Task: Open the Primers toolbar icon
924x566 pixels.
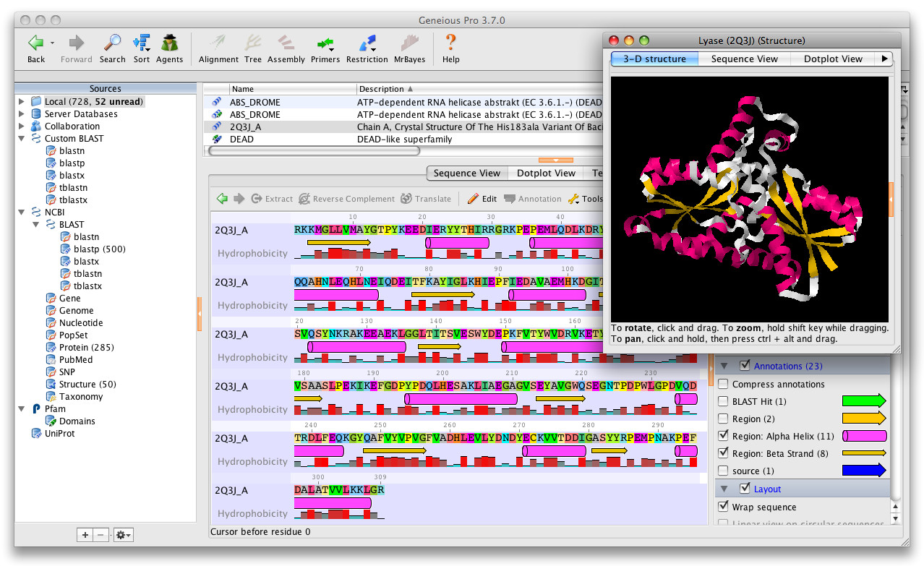Action: (x=325, y=43)
